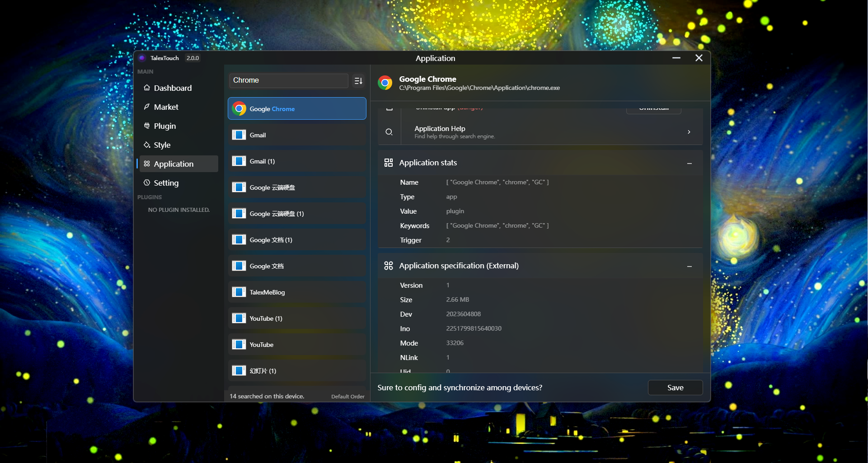The image size is (868, 463).
Task: Click the sort order icon beside the search box
Action: point(358,81)
